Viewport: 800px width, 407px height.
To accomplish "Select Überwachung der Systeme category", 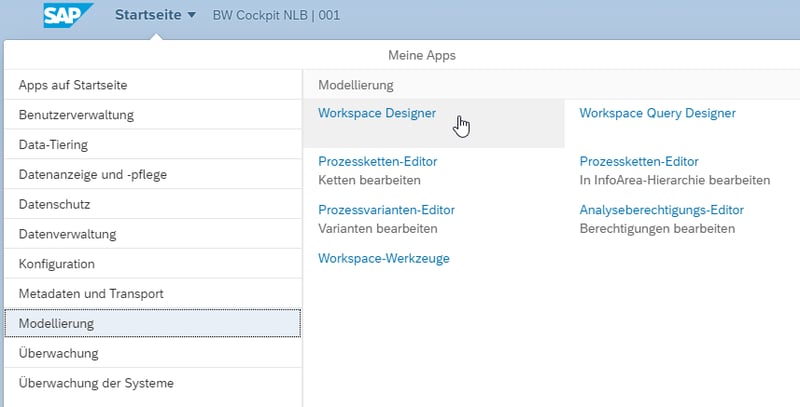I will pos(153,383).
